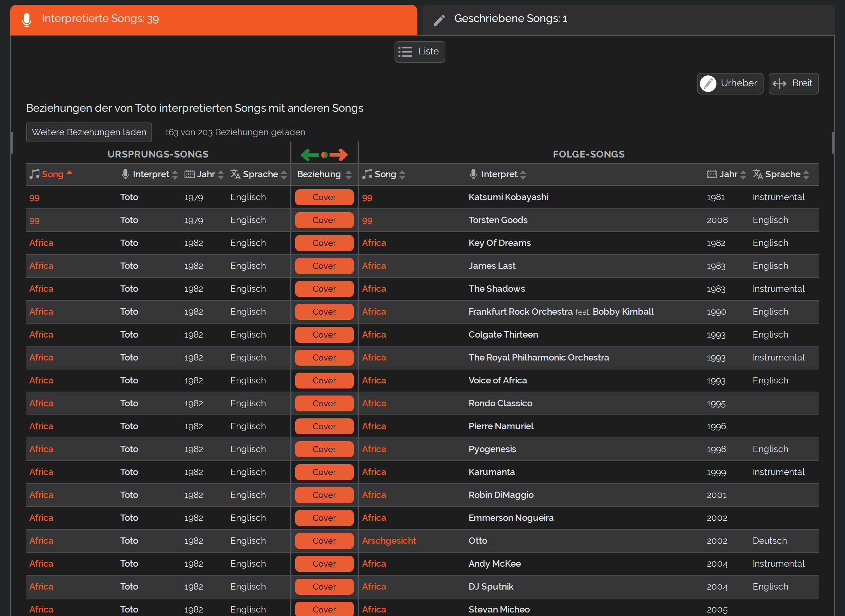Click the Cover badge in the Torsten Goods row
Viewport: 845px width, 616px height.
324,220
